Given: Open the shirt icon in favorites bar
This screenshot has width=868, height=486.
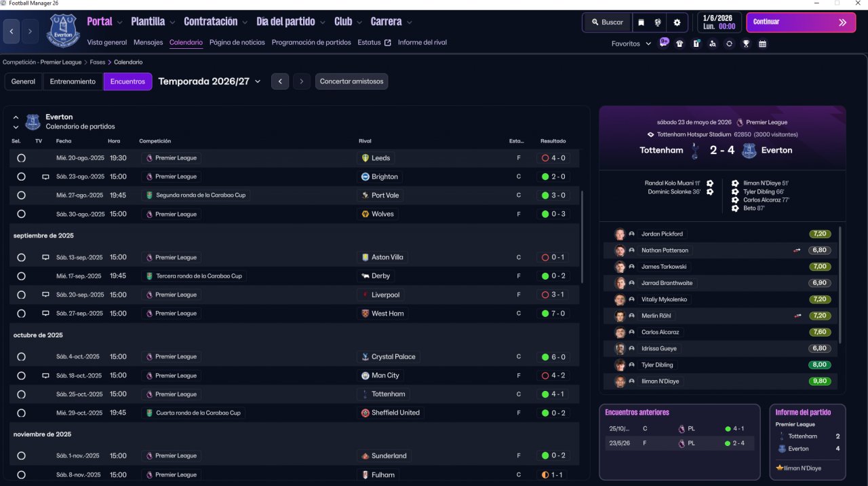Looking at the screenshot, I should pos(679,43).
